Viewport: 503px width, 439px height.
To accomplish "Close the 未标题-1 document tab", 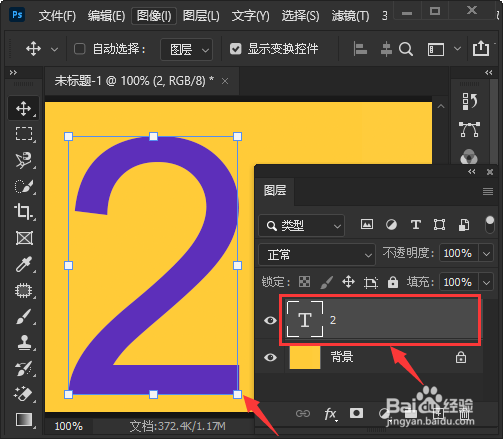I will [225, 81].
